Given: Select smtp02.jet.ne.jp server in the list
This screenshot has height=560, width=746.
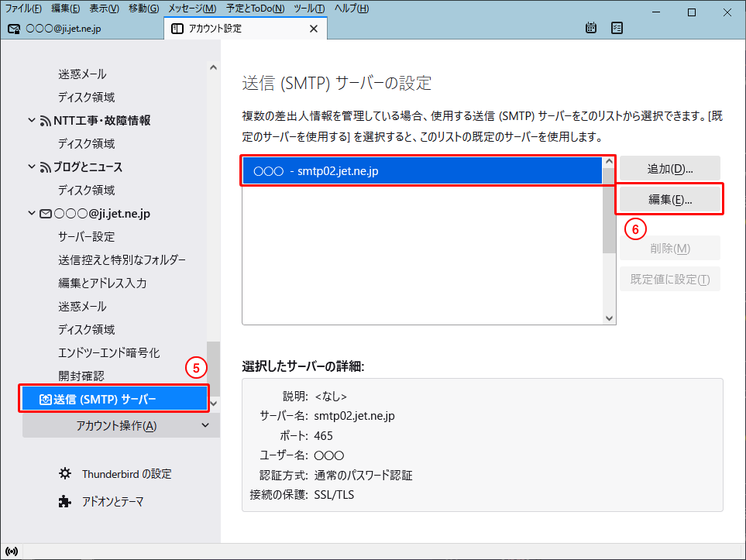Looking at the screenshot, I should tap(422, 171).
